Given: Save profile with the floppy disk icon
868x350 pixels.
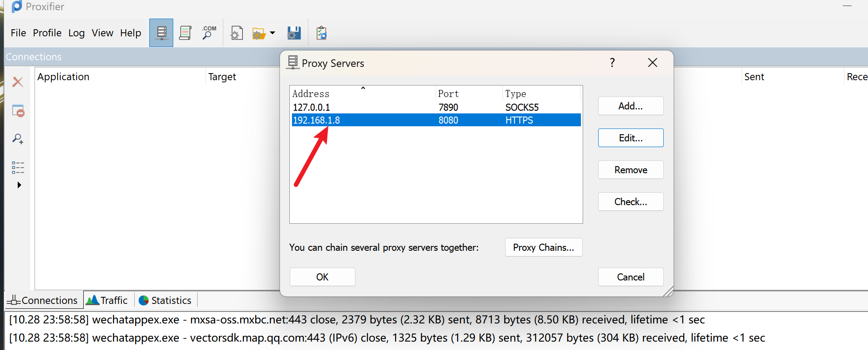Looking at the screenshot, I should pos(294,33).
